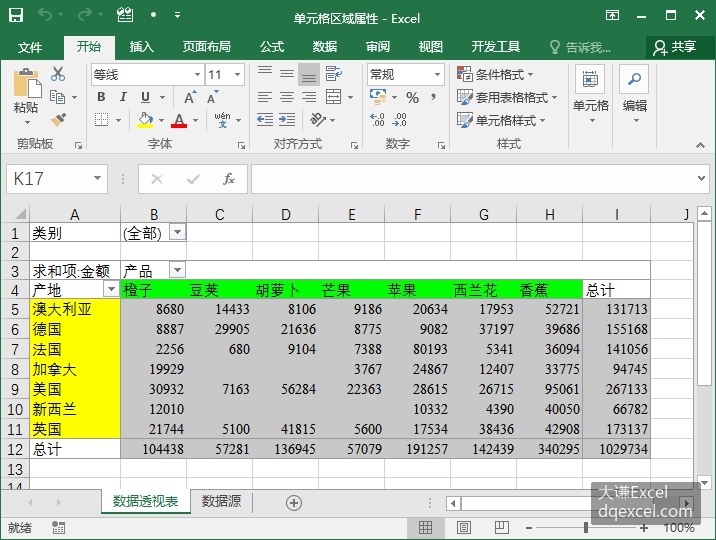Switch to Page Break Preview icon

pyautogui.click(x=501, y=528)
